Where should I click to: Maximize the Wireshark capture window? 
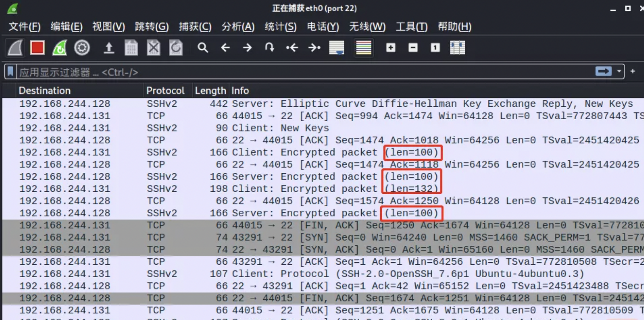pyautogui.click(x=628, y=8)
